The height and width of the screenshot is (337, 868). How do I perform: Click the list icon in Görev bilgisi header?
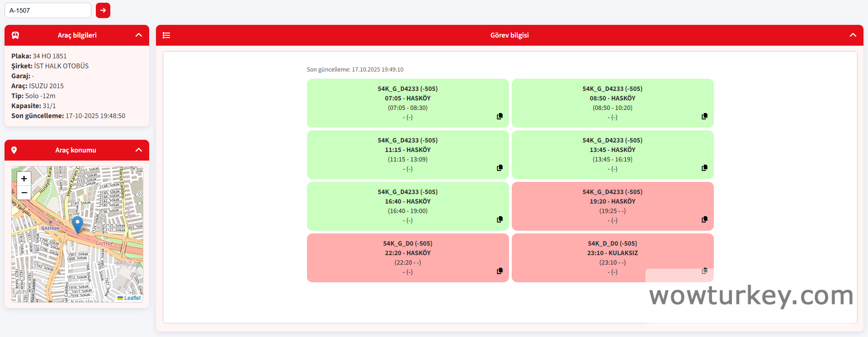(x=166, y=35)
